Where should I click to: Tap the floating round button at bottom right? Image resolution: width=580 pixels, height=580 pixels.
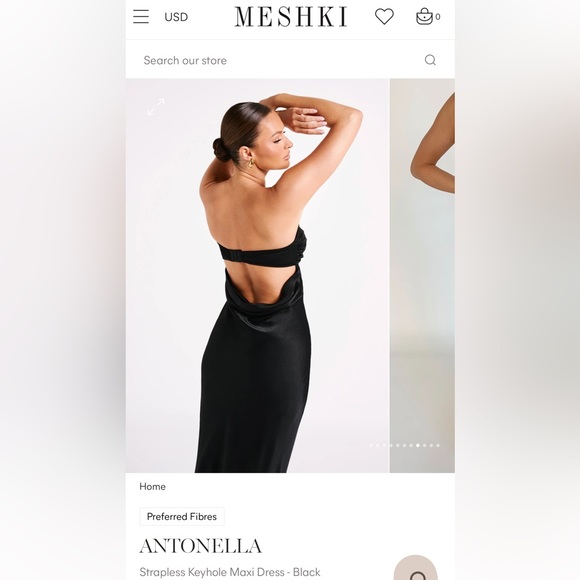point(415,568)
